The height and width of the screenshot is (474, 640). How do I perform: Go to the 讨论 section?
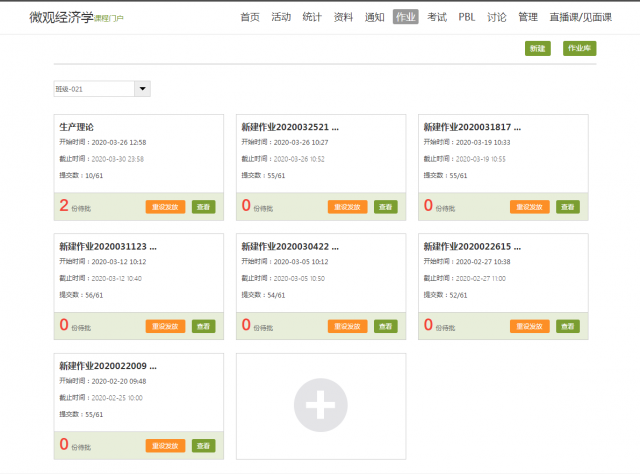(x=497, y=17)
